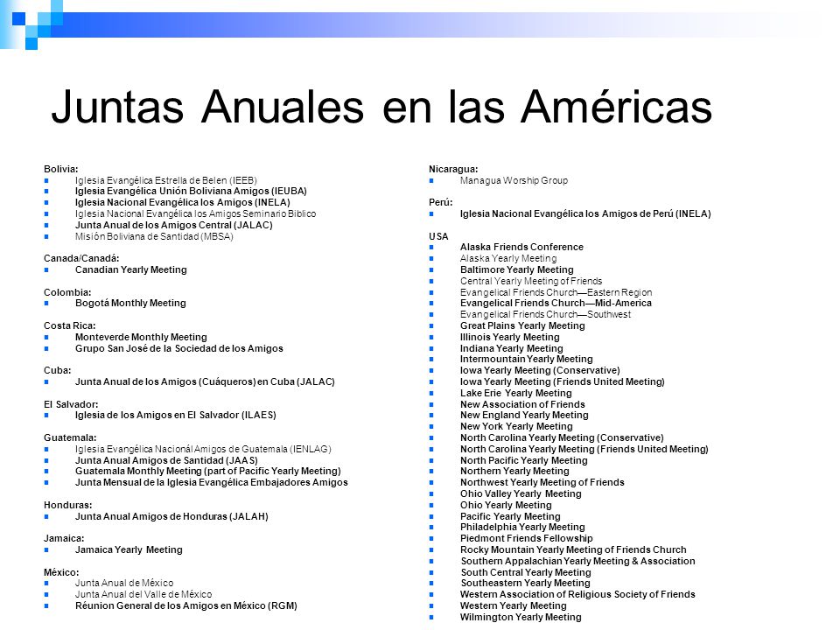Click 'Evangelical Friends Church—Southwest'
The width and height of the screenshot is (840, 630).
(545, 314)
